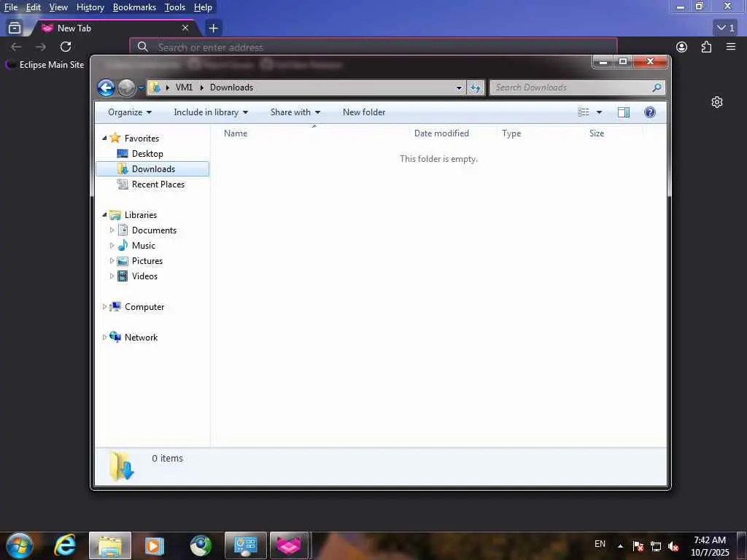Open the address bar history dropdown arrow

(459, 87)
